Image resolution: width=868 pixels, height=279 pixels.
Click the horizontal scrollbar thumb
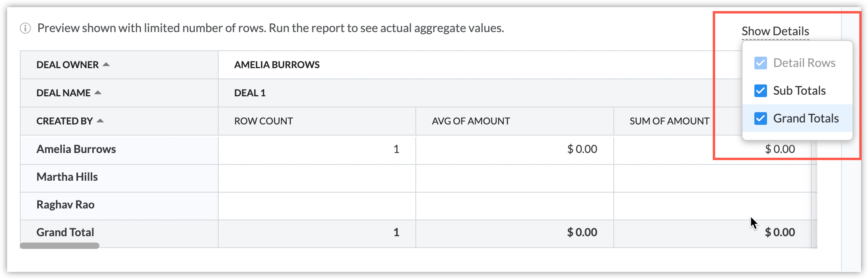59,246
